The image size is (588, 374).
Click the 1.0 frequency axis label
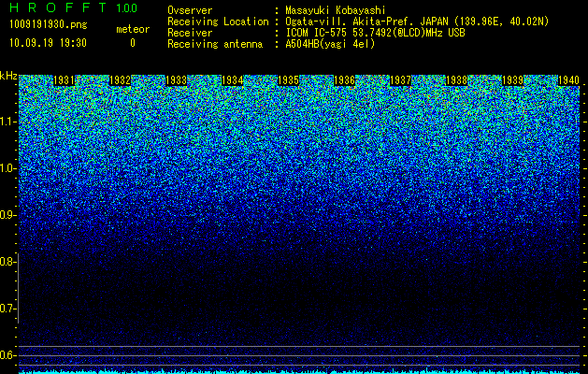(7, 168)
